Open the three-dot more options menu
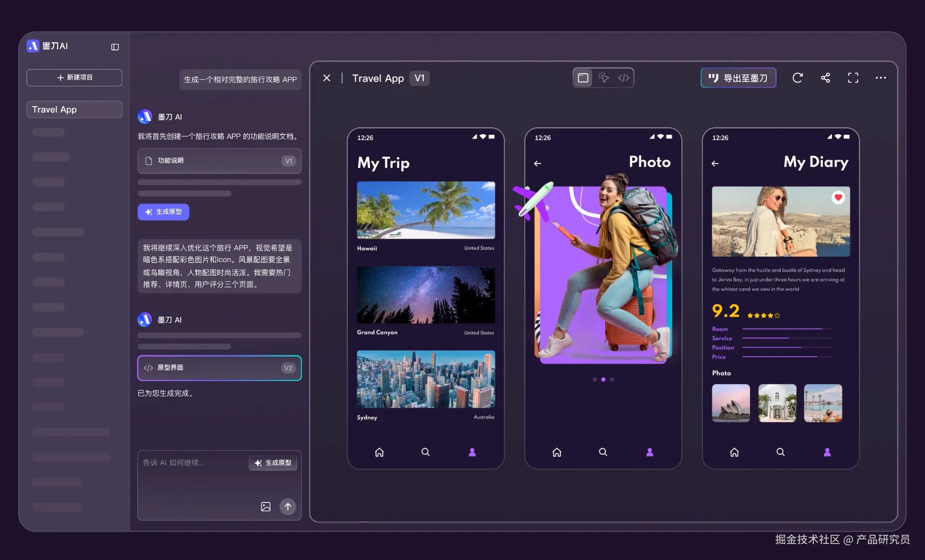 coord(881,78)
